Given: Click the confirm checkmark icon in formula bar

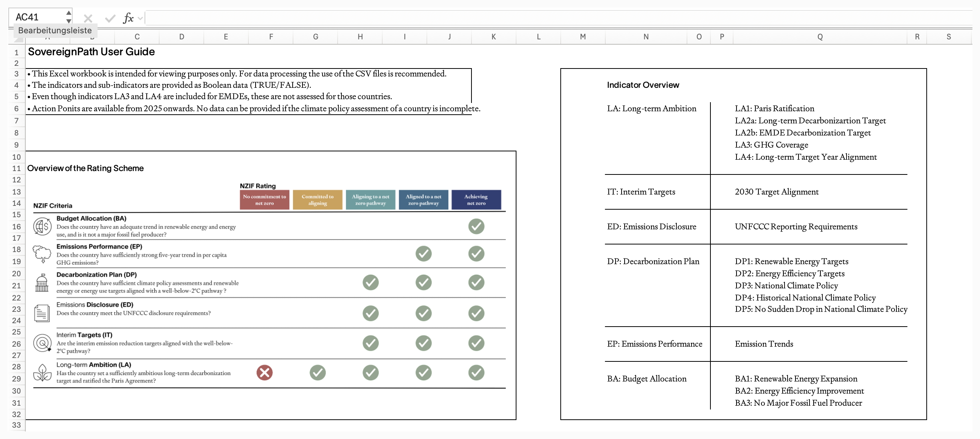Looking at the screenshot, I should point(110,18).
